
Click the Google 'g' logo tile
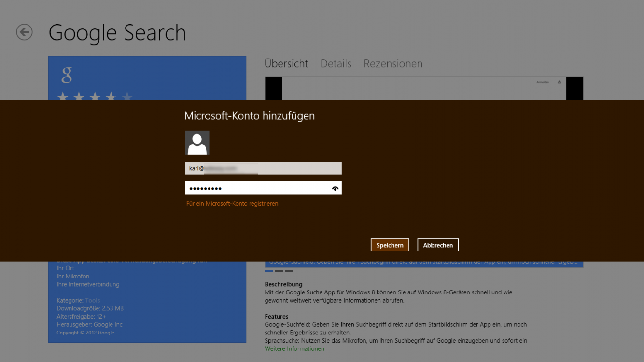pos(68,75)
